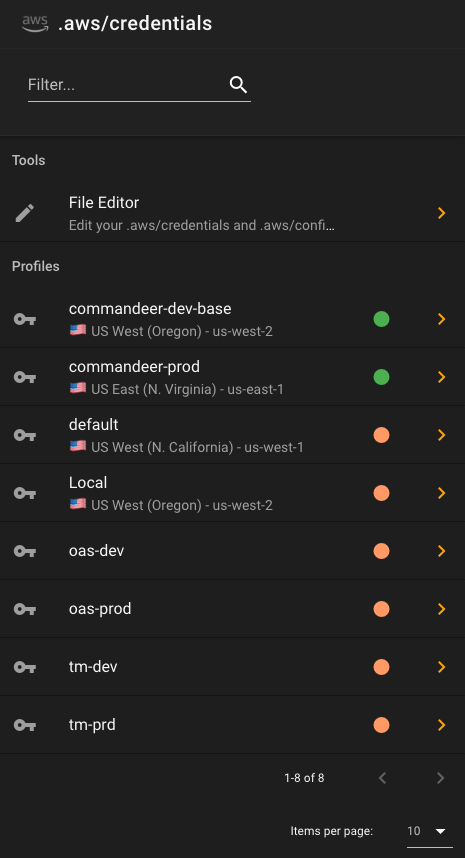The image size is (465, 858).
Task: Click green status dot for commandeer-prod
Action: coord(381,377)
